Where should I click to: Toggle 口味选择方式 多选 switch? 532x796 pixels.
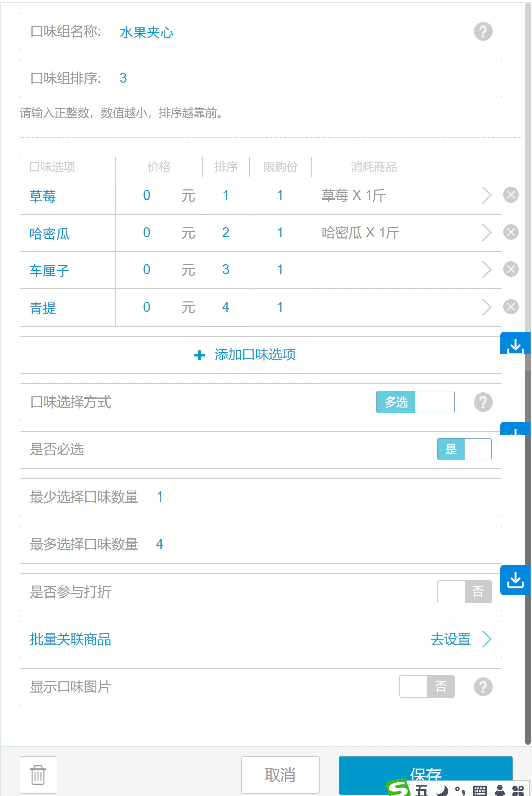(x=415, y=402)
